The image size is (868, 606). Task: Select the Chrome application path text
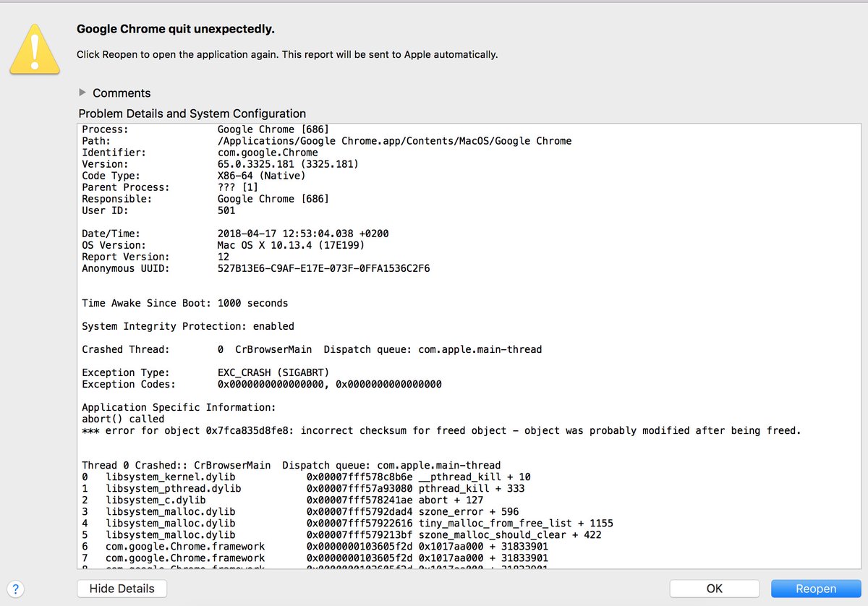394,141
